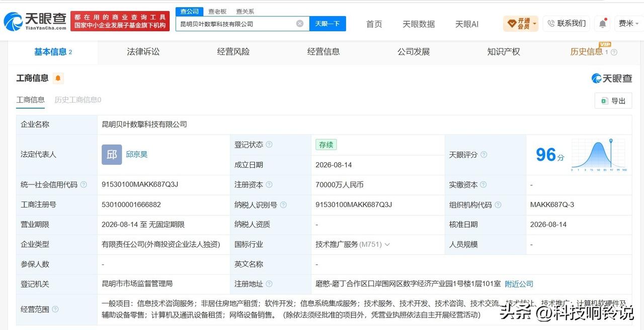Select the 历史工商信息0 sub-tab
The height and width of the screenshot is (330, 644).
(x=78, y=100)
